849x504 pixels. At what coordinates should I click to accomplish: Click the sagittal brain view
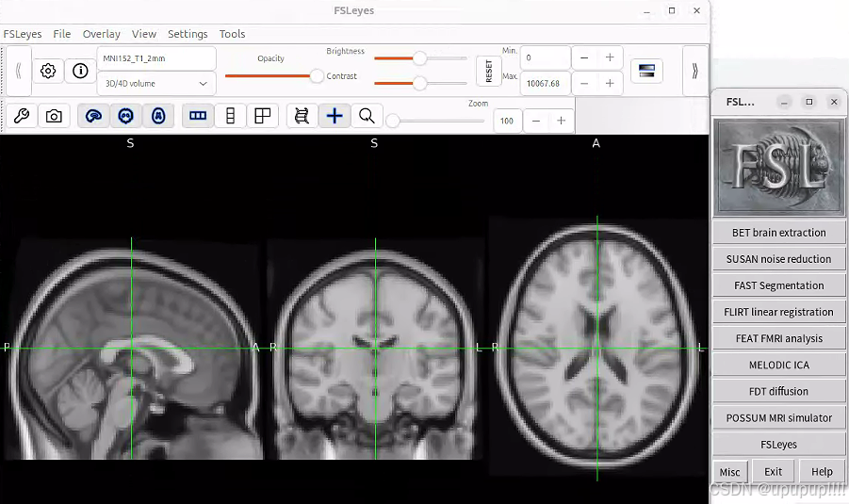pyautogui.click(x=132, y=349)
